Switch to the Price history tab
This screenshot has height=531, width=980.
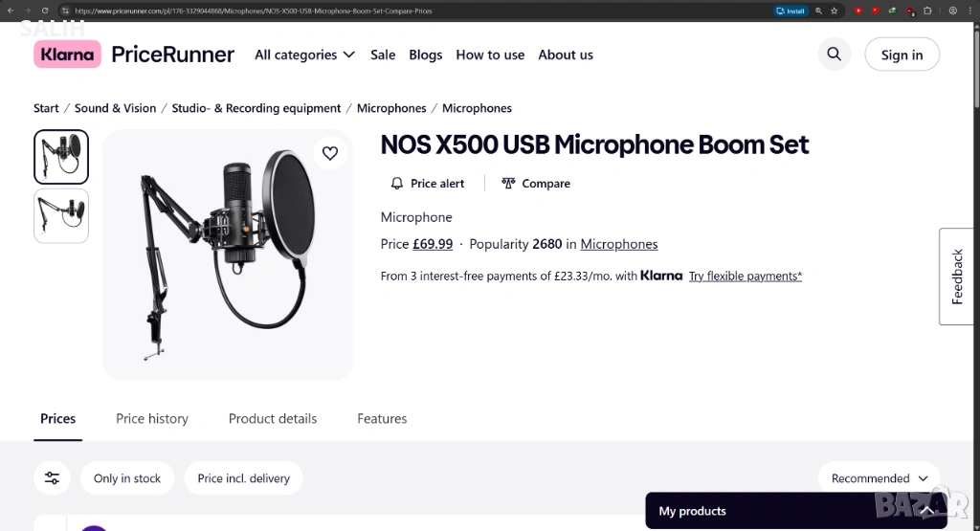coord(152,419)
